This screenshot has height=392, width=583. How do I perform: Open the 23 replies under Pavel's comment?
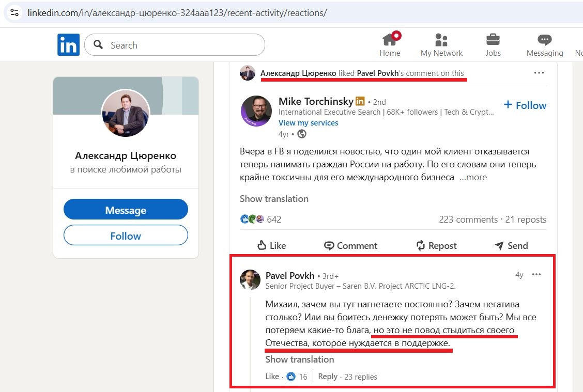pyautogui.click(x=360, y=377)
